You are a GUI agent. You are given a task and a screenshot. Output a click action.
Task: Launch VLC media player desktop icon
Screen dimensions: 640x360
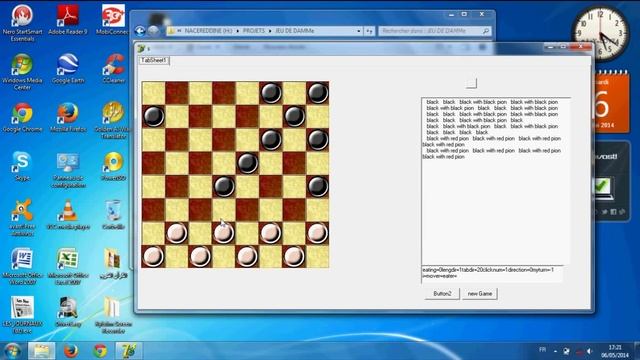68,215
